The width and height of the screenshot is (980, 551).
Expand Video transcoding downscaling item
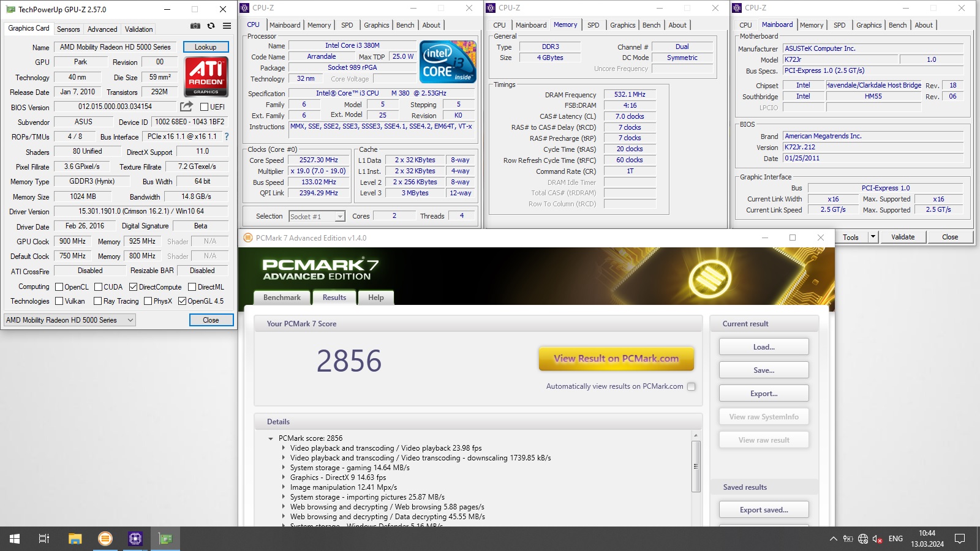(284, 458)
